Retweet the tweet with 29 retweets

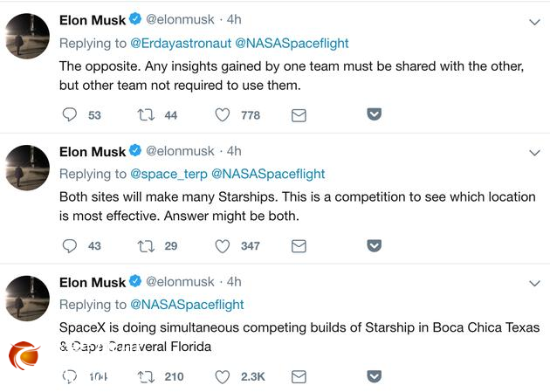point(145,245)
